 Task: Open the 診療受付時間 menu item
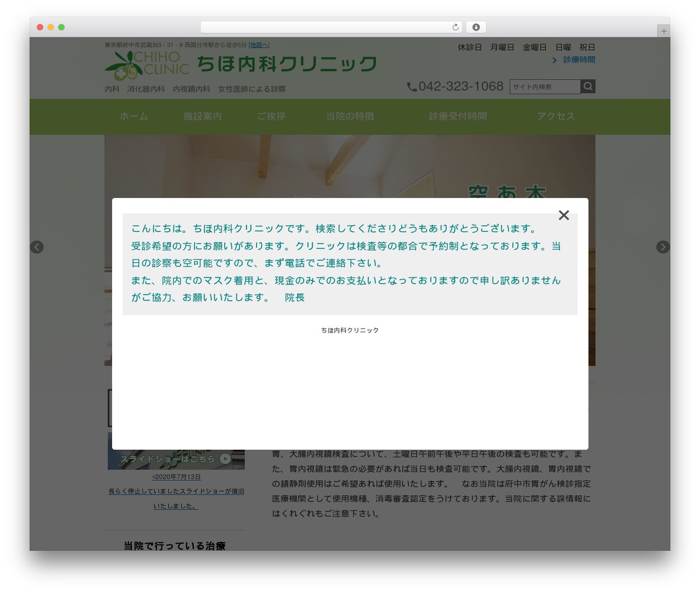click(x=458, y=117)
